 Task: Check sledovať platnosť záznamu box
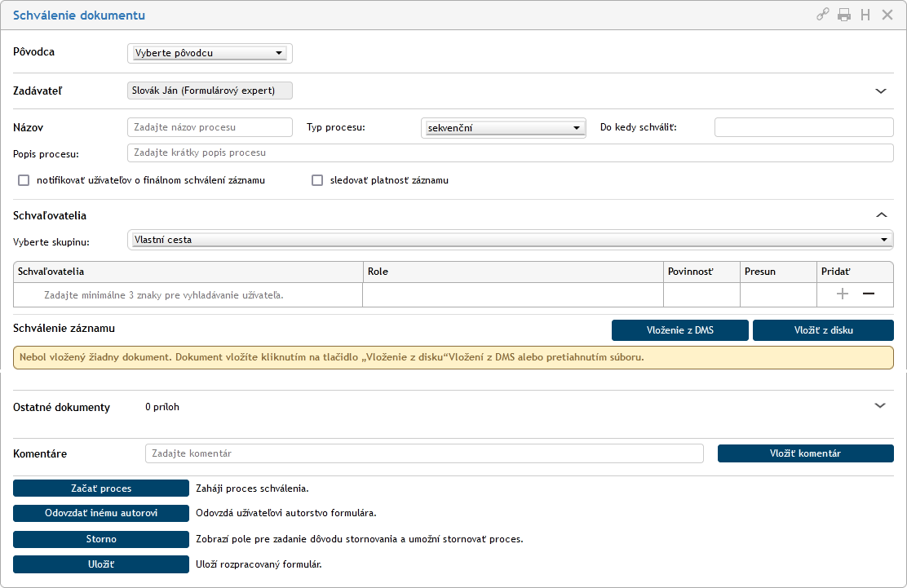(317, 180)
